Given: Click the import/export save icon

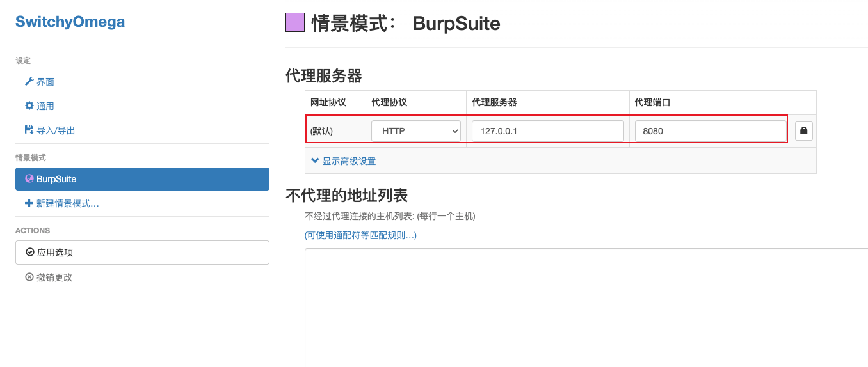Looking at the screenshot, I should click(29, 130).
